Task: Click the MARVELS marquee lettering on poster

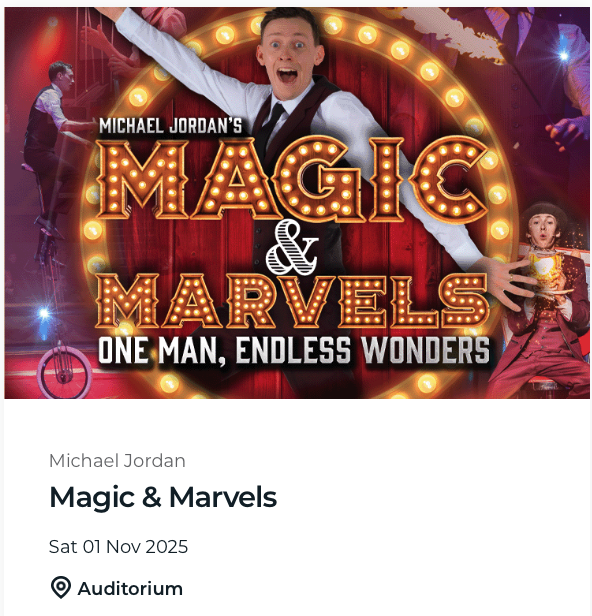Action: (x=292, y=301)
